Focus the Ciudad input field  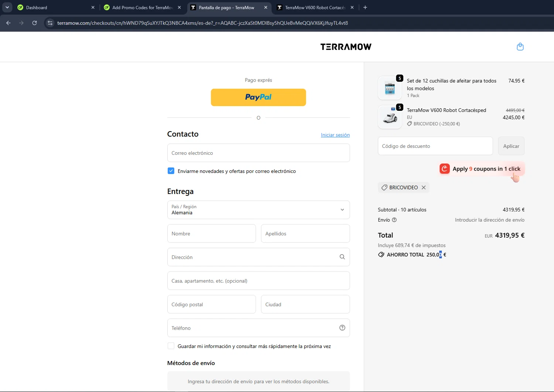(x=305, y=304)
